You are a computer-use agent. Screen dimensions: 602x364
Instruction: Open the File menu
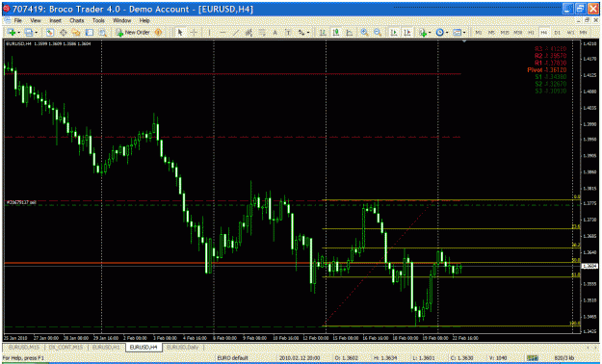(x=17, y=20)
